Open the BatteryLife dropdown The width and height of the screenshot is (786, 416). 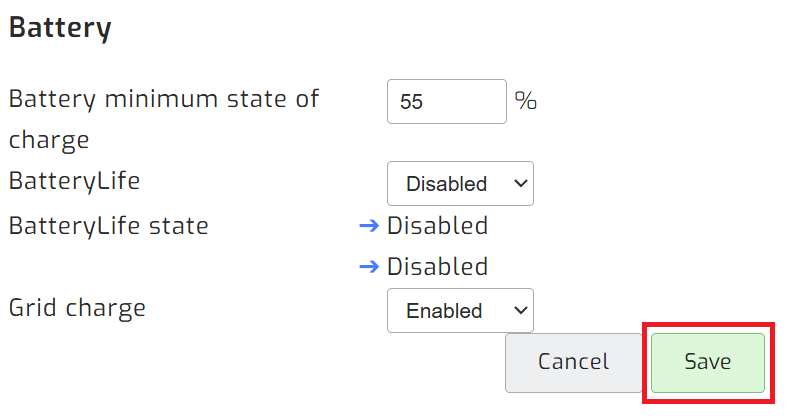[460, 184]
